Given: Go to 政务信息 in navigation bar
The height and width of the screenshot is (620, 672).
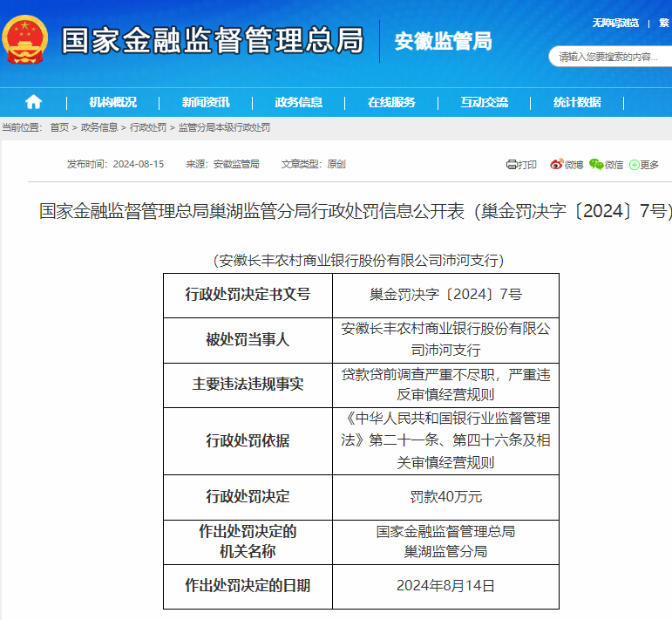Looking at the screenshot, I should point(298,102).
